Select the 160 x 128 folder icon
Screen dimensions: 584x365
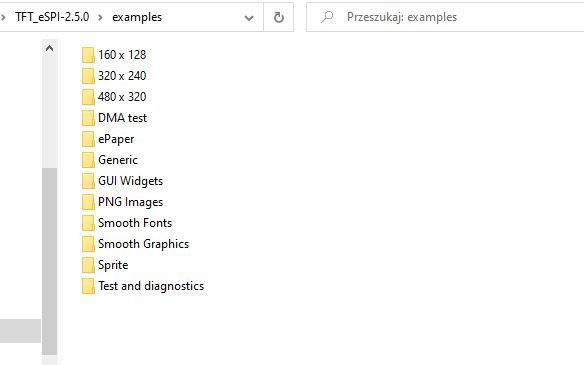pyautogui.click(x=88, y=55)
